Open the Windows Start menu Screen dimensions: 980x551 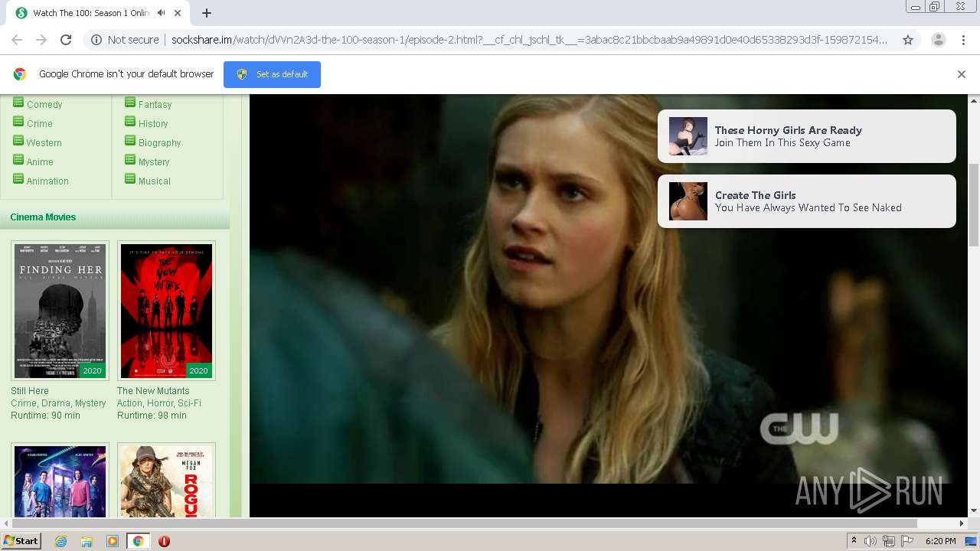[x=21, y=541]
